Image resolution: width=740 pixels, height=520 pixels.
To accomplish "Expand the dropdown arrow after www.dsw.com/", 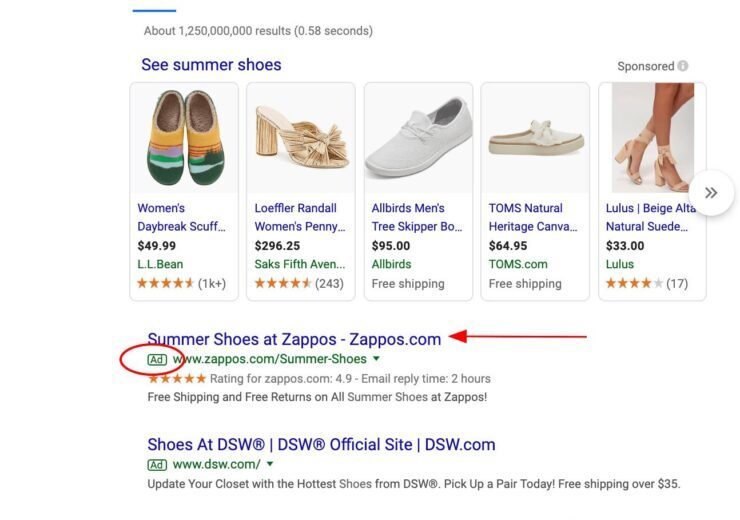I will pos(270,464).
